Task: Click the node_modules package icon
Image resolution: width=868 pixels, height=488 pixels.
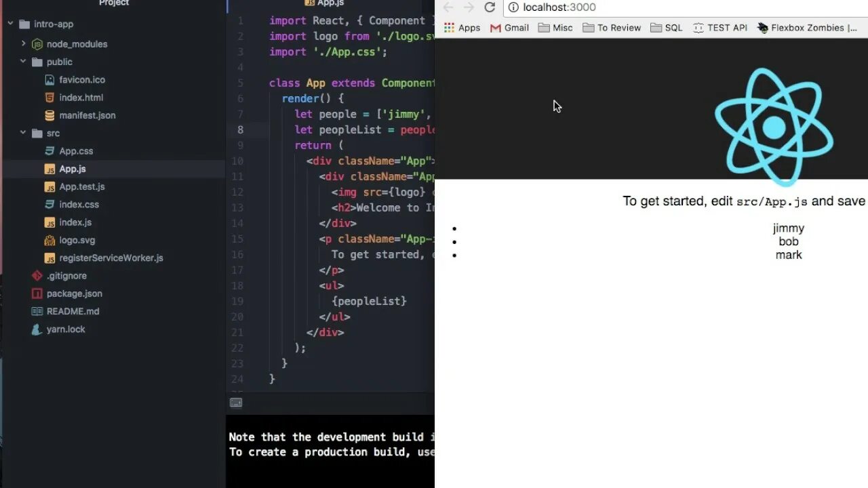Action: [x=37, y=44]
